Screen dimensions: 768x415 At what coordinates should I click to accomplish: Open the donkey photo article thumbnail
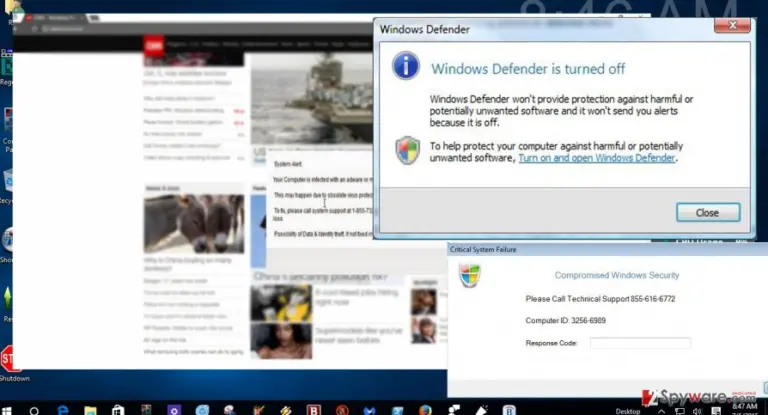(x=194, y=224)
